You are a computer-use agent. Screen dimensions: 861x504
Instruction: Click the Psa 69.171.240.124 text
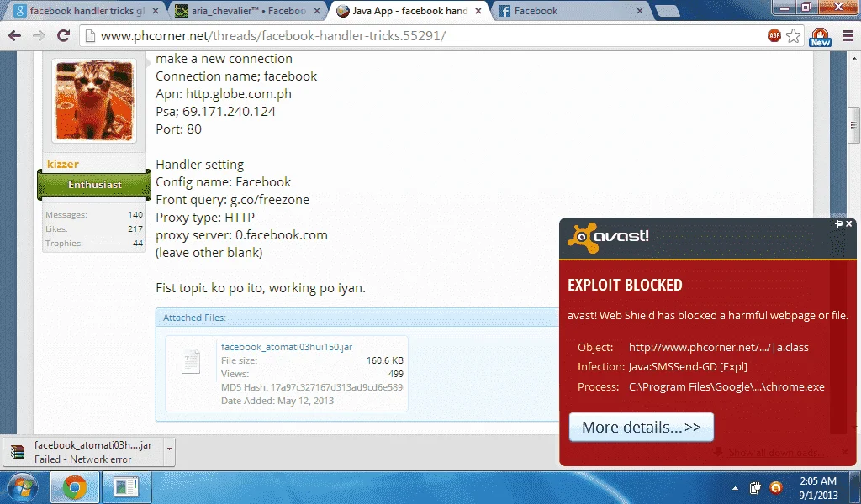[216, 112]
